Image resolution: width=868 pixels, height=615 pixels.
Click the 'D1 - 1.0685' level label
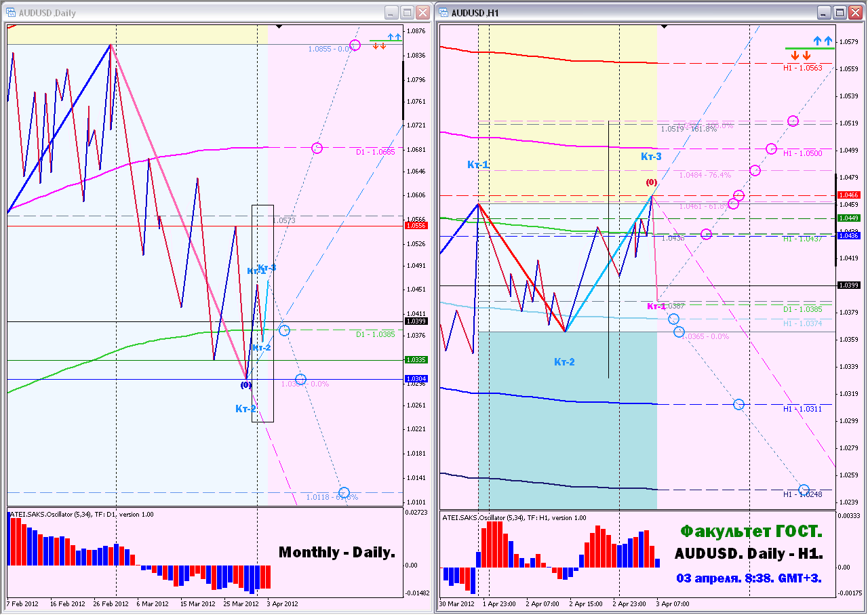click(376, 152)
